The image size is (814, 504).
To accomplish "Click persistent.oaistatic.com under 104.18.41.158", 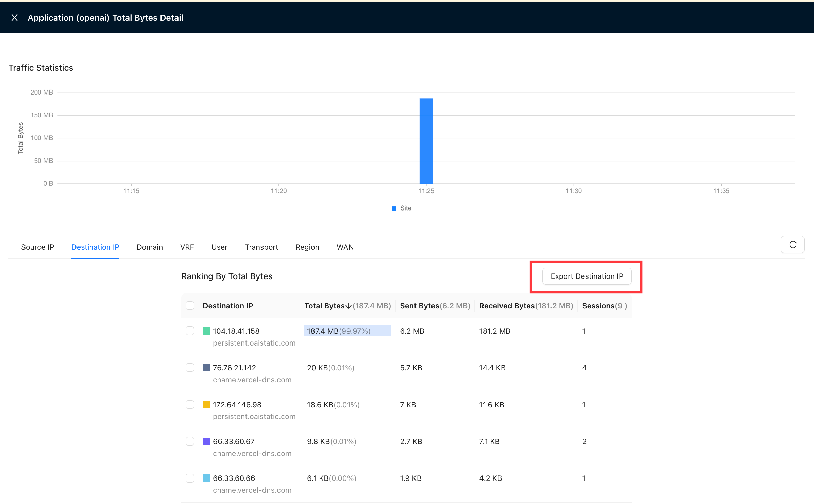I will (x=254, y=343).
